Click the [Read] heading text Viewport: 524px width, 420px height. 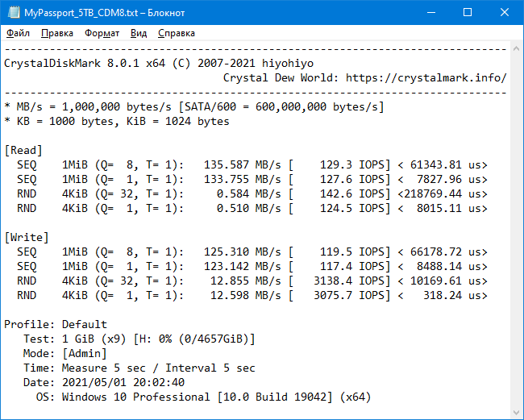click(23, 151)
